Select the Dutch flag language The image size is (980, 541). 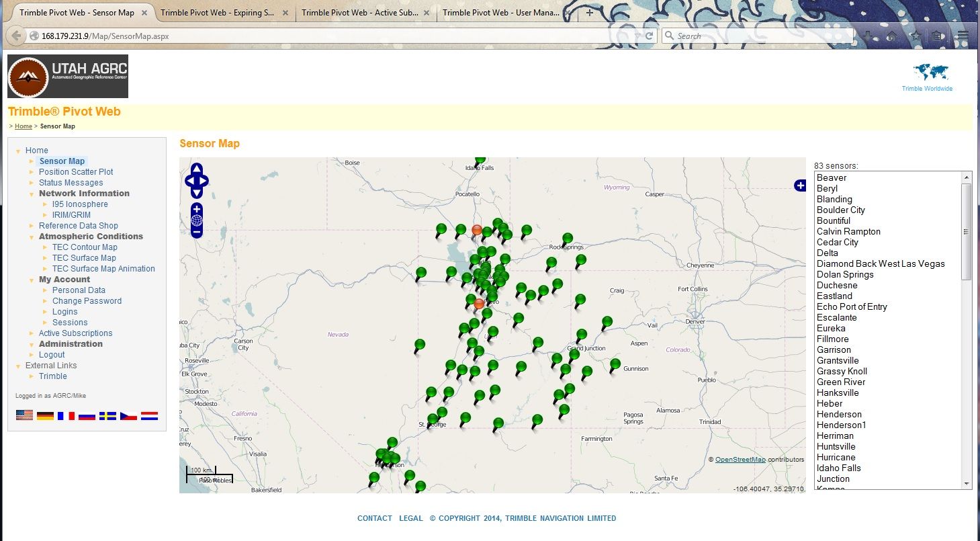pyautogui.click(x=149, y=415)
